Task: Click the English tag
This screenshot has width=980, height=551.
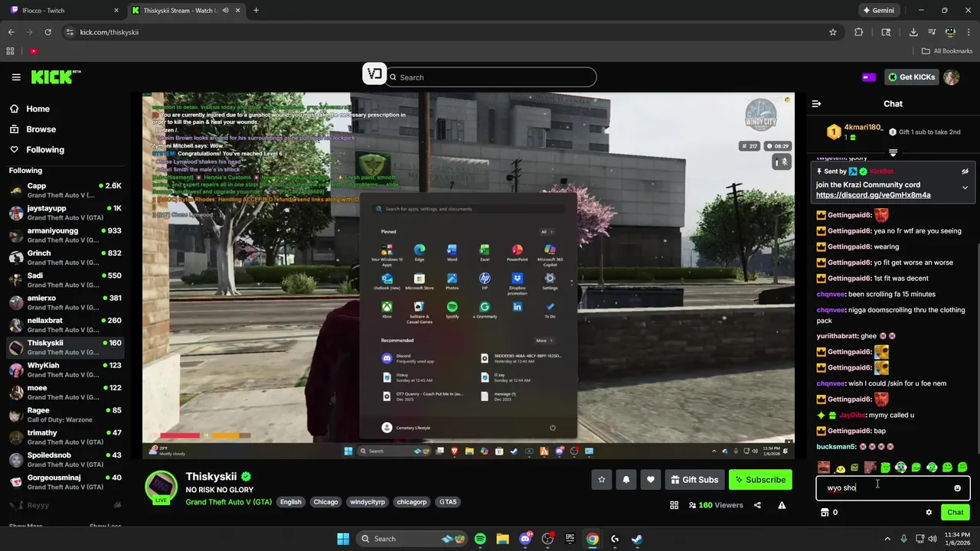Action: tap(290, 502)
